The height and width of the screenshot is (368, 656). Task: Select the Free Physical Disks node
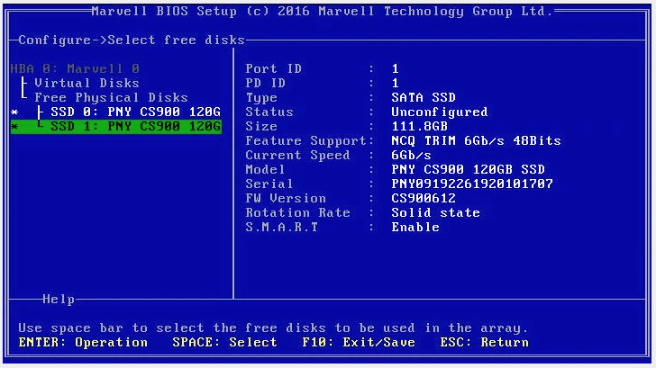coord(111,97)
